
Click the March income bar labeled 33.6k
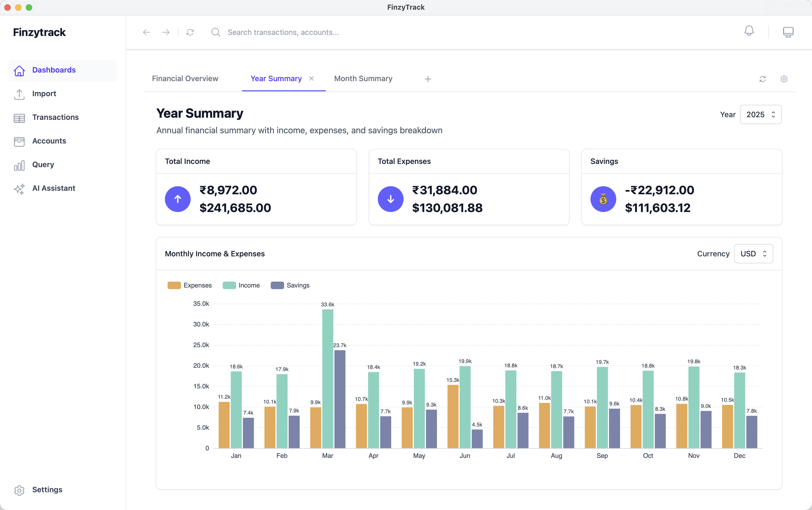[328, 379]
